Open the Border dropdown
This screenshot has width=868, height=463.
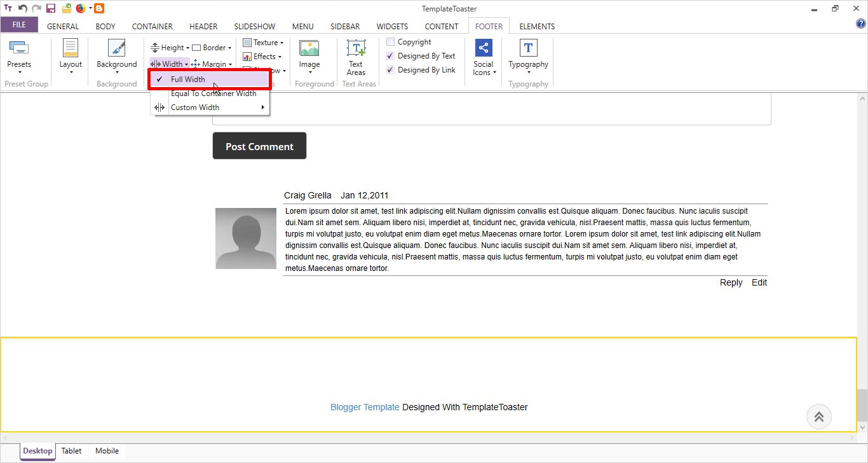click(212, 48)
